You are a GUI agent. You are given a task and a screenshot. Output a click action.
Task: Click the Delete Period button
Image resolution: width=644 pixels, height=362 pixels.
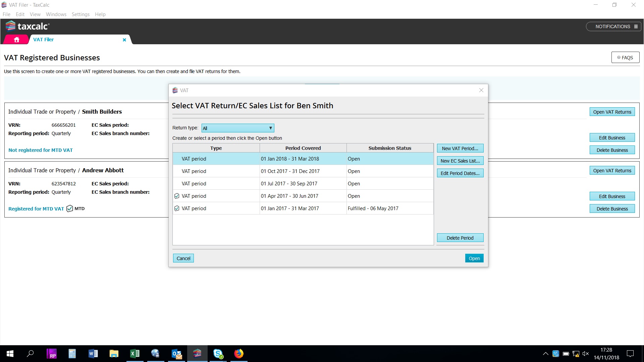tap(460, 238)
